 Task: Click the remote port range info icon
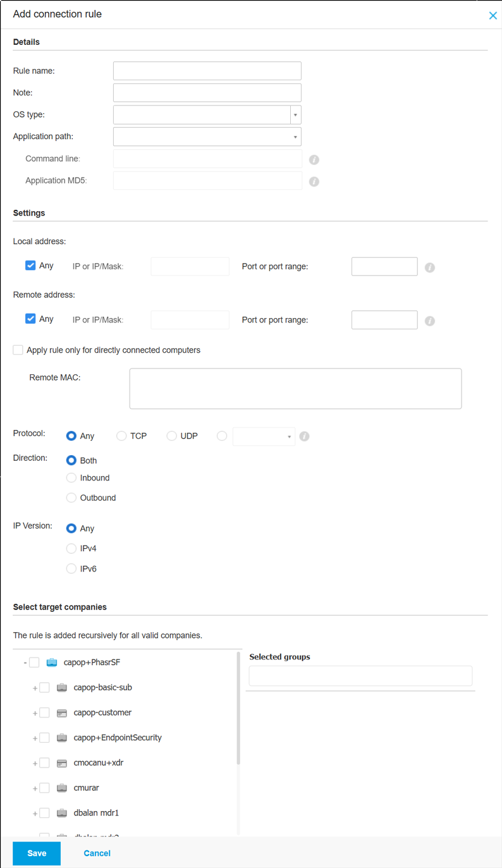click(x=430, y=321)
